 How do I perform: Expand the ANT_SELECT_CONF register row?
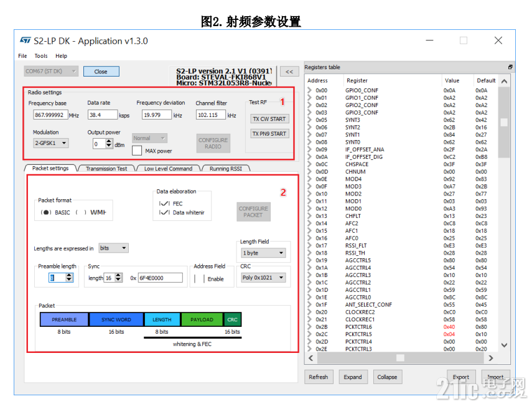tap(309, 305)
